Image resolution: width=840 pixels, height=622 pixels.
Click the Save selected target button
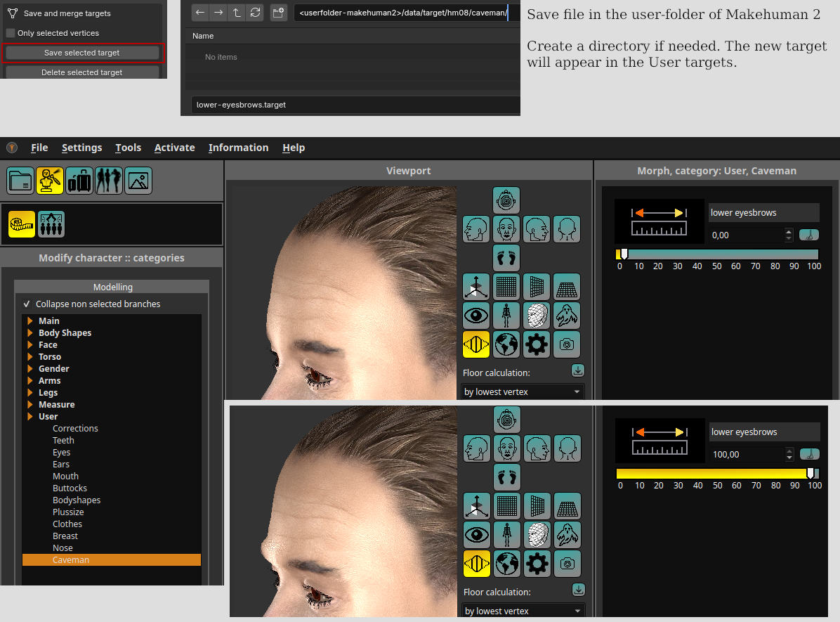tap(82, 53)
